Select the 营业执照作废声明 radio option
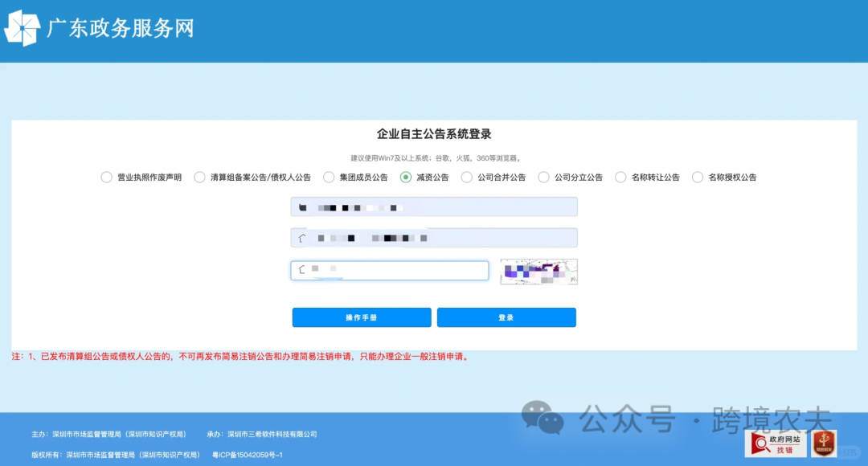 tap(106, 177)
